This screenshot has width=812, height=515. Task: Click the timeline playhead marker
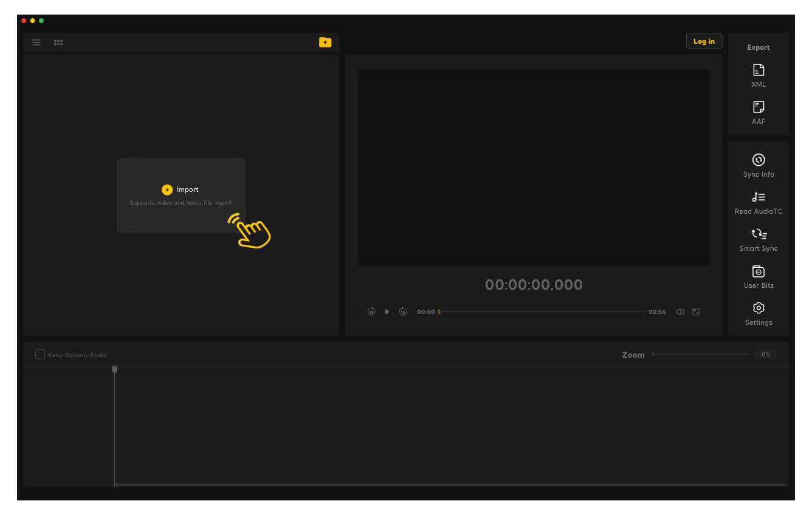[x=114, y=369]
